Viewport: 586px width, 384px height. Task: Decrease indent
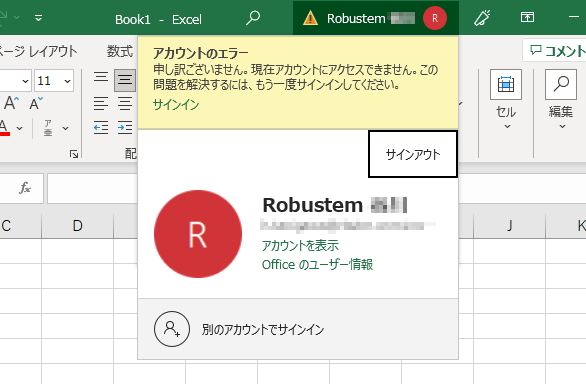[101, 128]
